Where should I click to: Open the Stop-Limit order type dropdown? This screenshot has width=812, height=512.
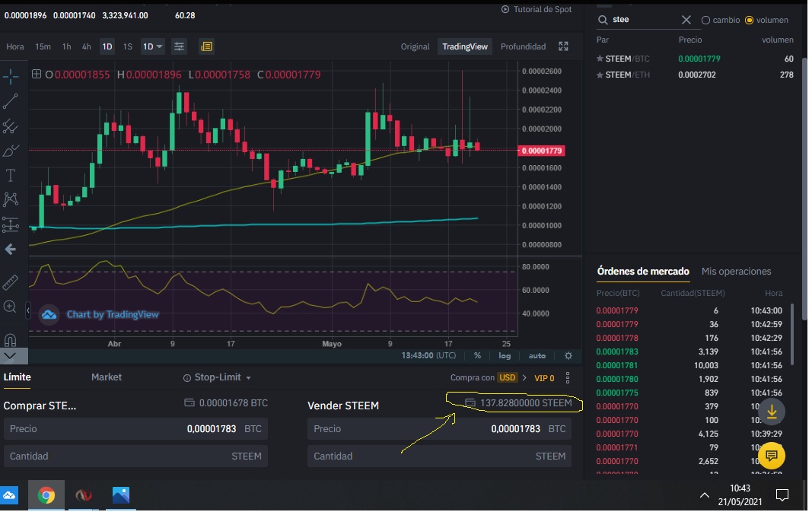[217, 377]
